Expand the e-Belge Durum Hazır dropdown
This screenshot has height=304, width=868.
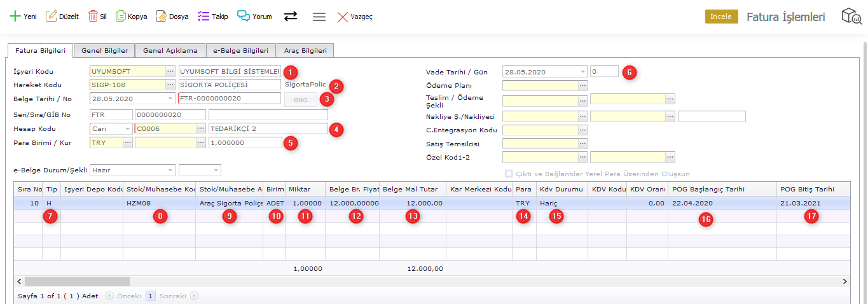pyautogui.click(x=170, y=170)
